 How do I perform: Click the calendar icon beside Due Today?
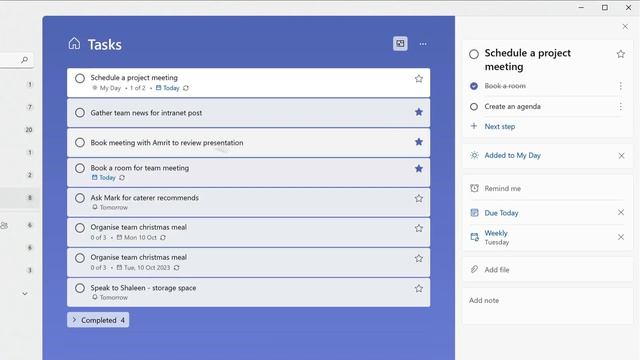[474, 213]
